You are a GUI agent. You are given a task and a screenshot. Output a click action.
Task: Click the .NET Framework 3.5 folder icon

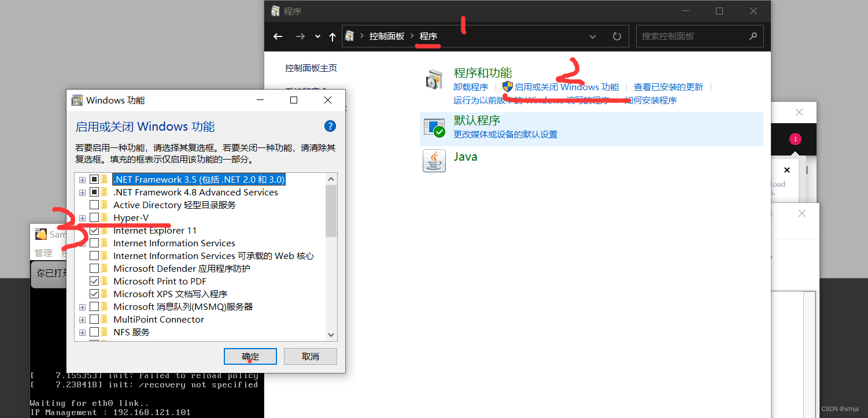coord(105,180)
